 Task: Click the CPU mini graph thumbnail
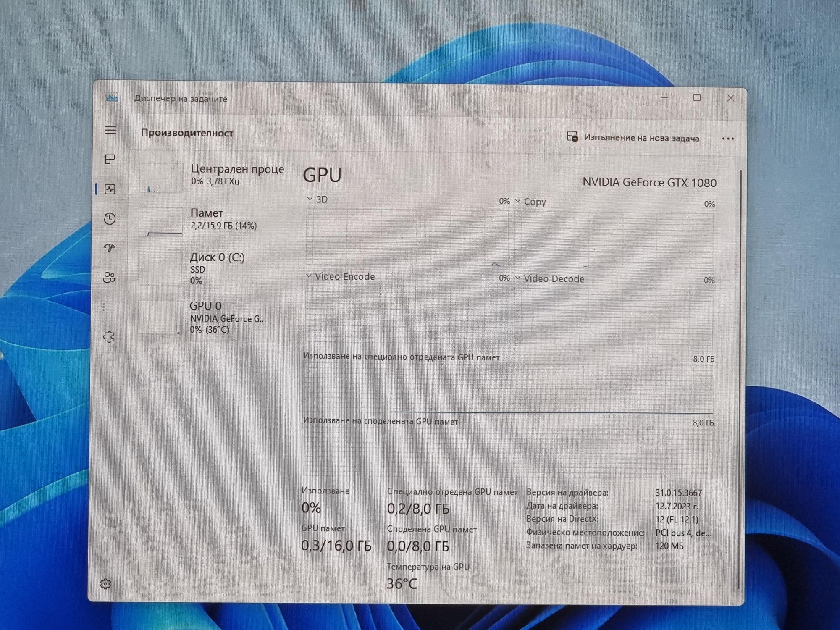[x=161, y=178]
